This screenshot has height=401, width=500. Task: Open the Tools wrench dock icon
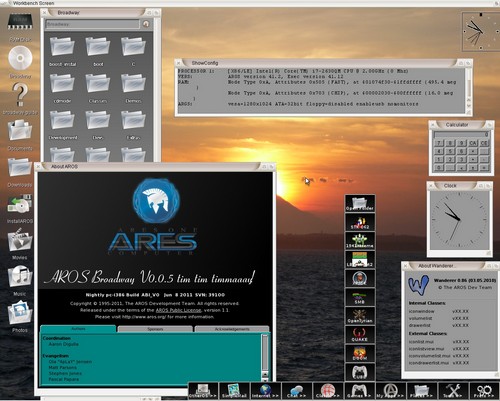pyautogui.click(x=453, y=391)
